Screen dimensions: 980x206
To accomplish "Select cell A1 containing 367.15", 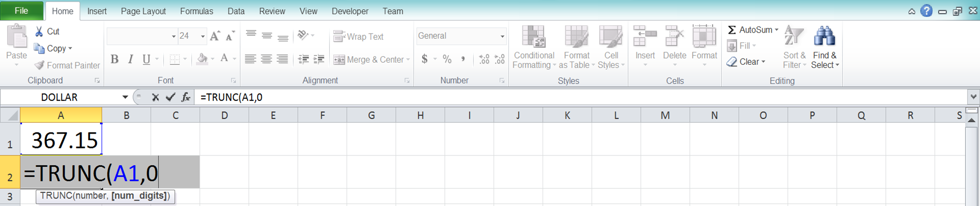I will click(x=61, y=139).
